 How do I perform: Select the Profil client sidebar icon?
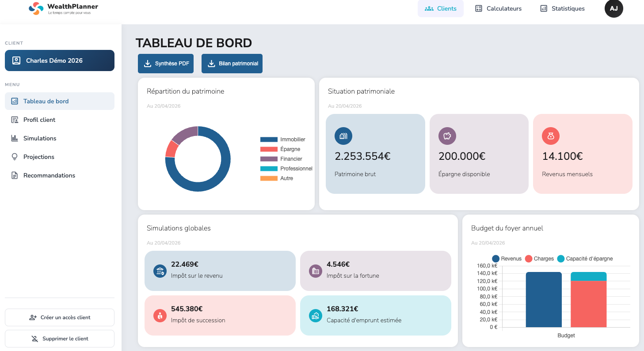[14, 120]
